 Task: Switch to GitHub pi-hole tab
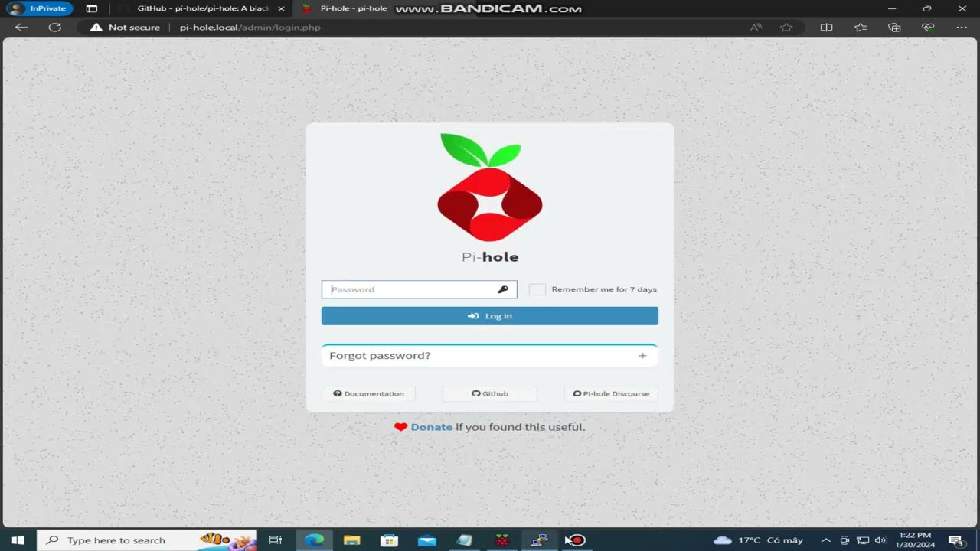(x=203, y=9)
